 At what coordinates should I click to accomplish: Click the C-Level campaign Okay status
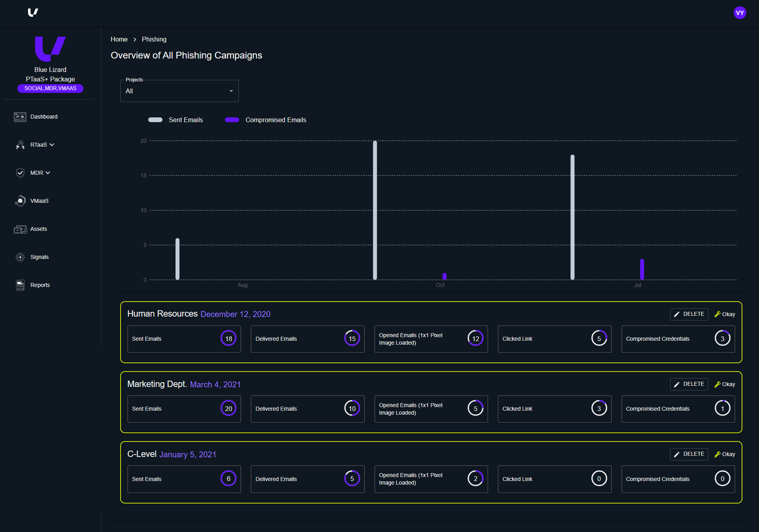(x=725, y=454)
